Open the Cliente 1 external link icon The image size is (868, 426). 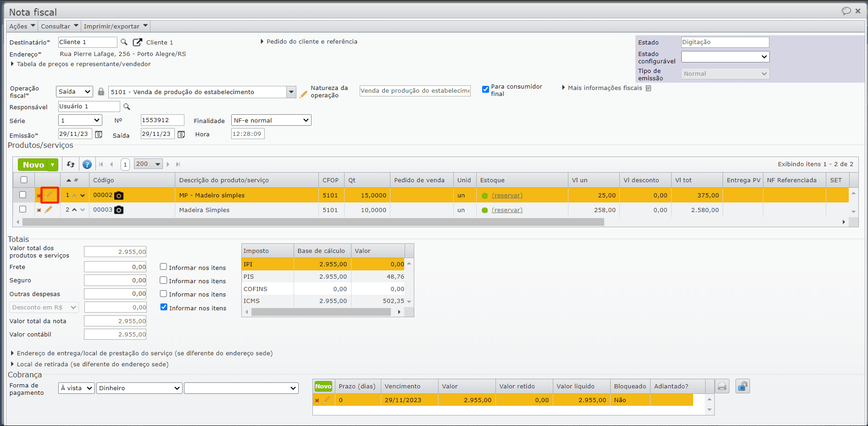pos(137,42)
